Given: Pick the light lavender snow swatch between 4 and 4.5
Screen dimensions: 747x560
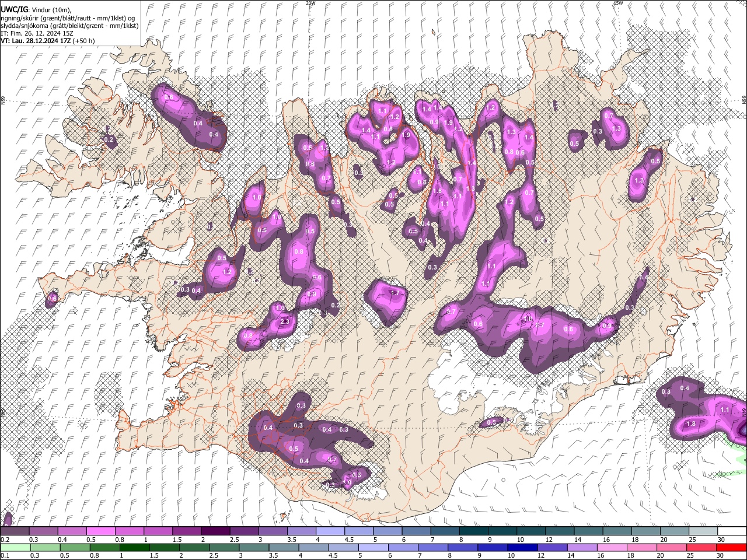Looking at the screenshot, I should coord(330,531).
